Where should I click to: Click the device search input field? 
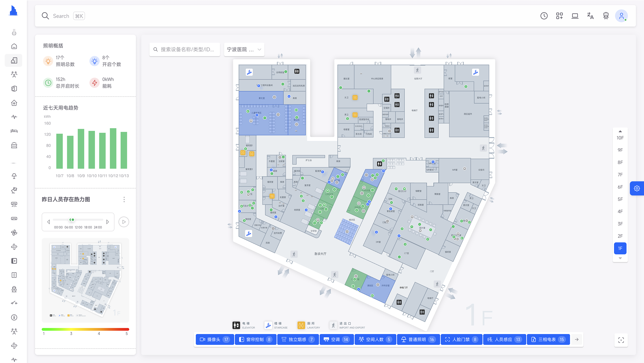tap(187, 49)
